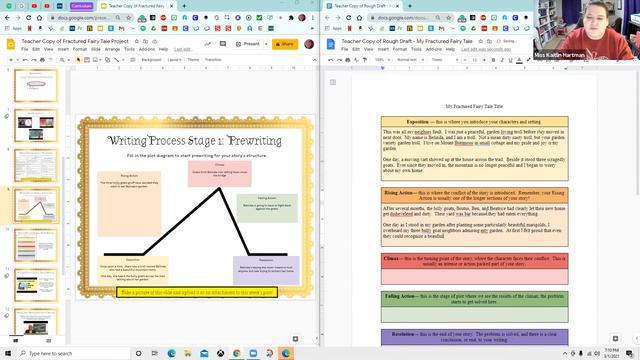The image size is (640, 360).
Task: Click Undo in the Slides toolbar
Action: [x=25, y=60]
